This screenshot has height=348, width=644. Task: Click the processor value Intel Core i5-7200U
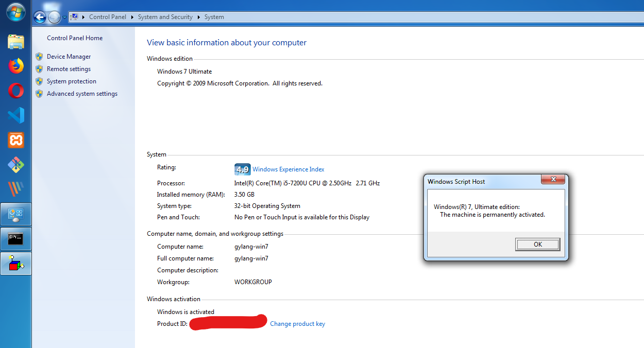tap(307, 183)
